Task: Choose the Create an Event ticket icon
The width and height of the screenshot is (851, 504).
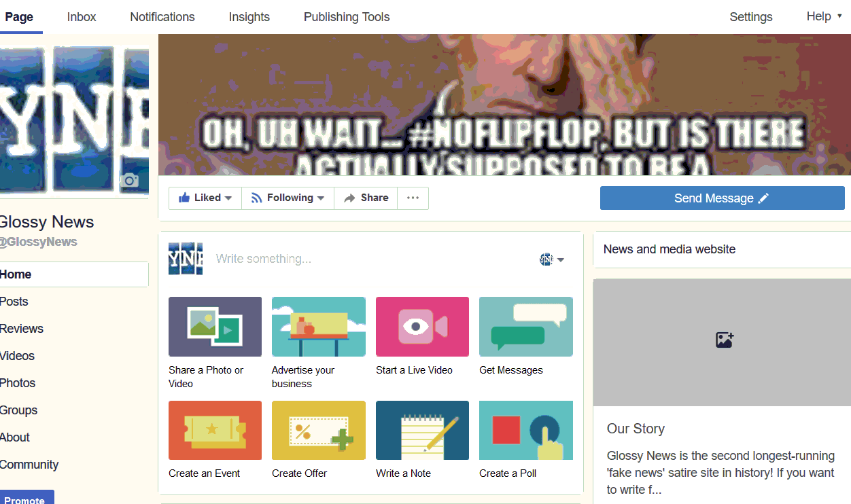Action: point(215,430)
